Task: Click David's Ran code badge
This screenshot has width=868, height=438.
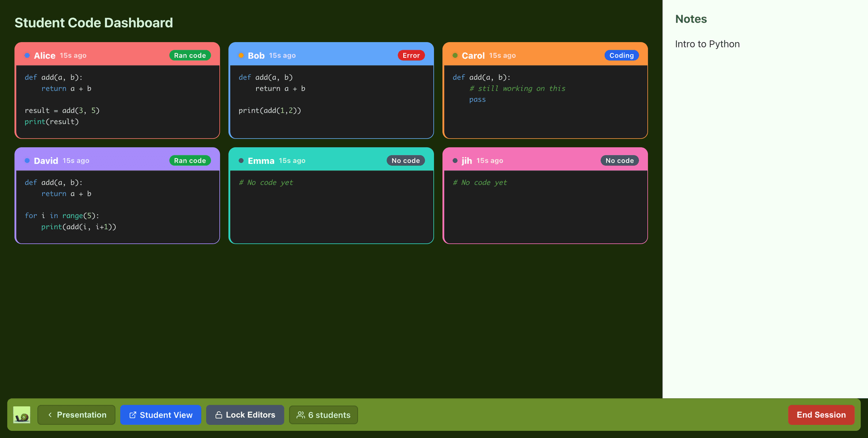Action: pyautogui.click(x=190, y=160)
